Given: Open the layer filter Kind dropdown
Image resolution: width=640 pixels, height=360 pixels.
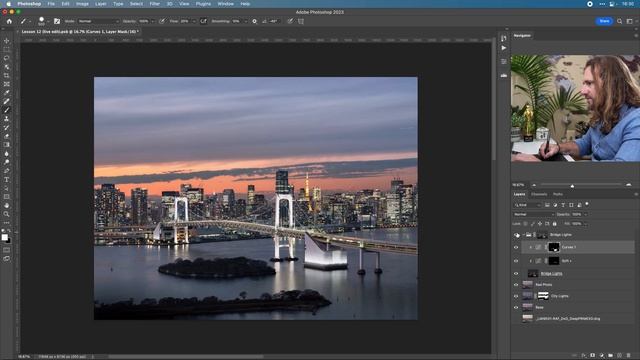Looking at the screenshot, I should tap(527, 205).
